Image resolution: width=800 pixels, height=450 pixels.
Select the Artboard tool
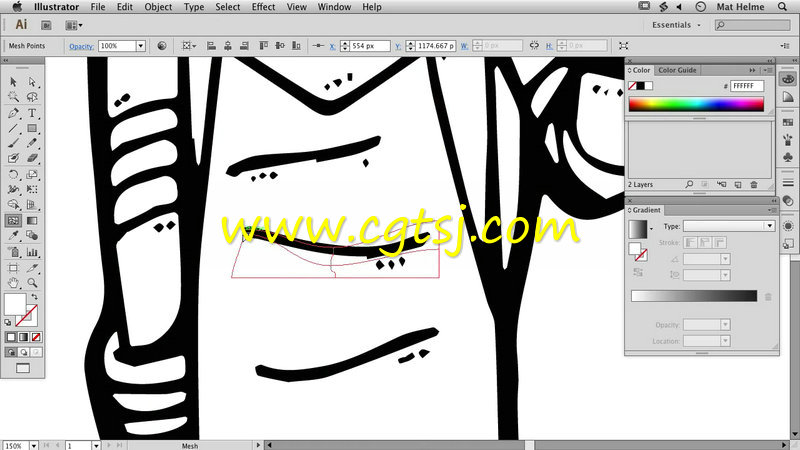pyautogui.click(x=13, y=268)
